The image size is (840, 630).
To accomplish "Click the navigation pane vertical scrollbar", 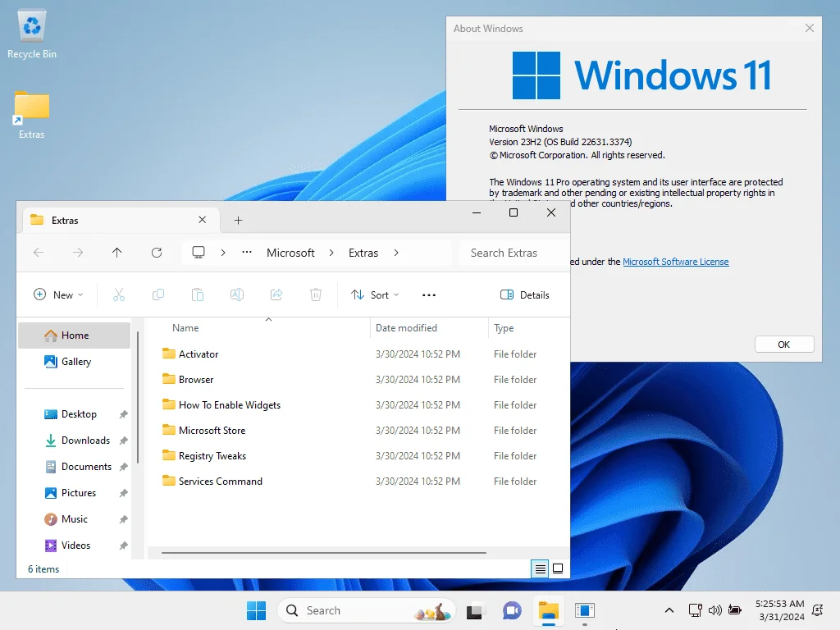I will [x=138, y=397].
